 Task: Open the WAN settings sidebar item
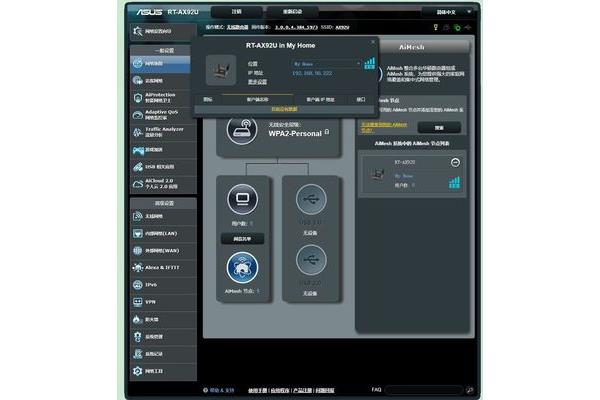tap(163, 251)
